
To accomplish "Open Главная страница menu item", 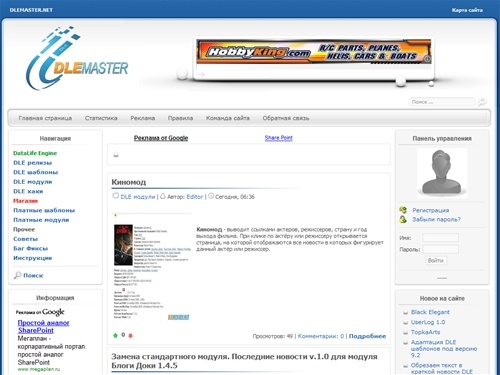I will point(45,118).
